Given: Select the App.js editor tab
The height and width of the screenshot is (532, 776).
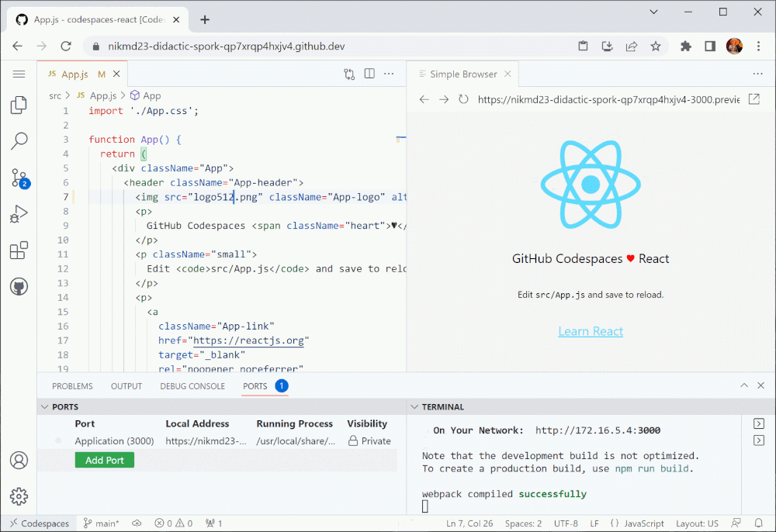Looking at the screenshot, I should point(76,73).
